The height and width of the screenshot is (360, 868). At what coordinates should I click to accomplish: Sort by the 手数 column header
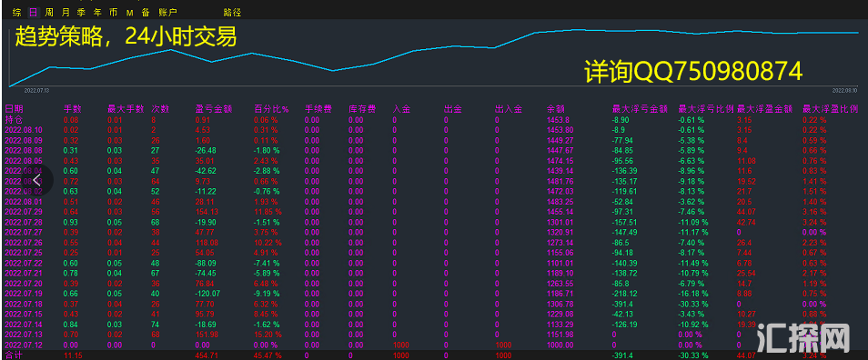pos(73,109)
